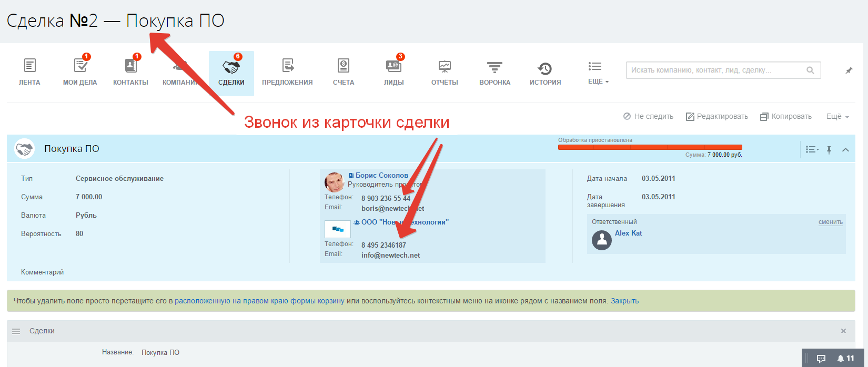
Task: Open the Предложения quotes section
Action: point(287,72)
